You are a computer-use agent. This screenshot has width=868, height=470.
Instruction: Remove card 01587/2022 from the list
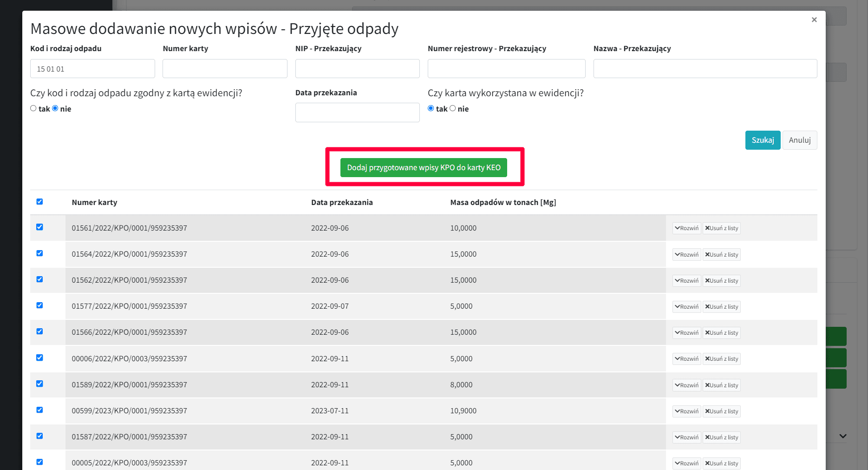(x=721, y=437)
